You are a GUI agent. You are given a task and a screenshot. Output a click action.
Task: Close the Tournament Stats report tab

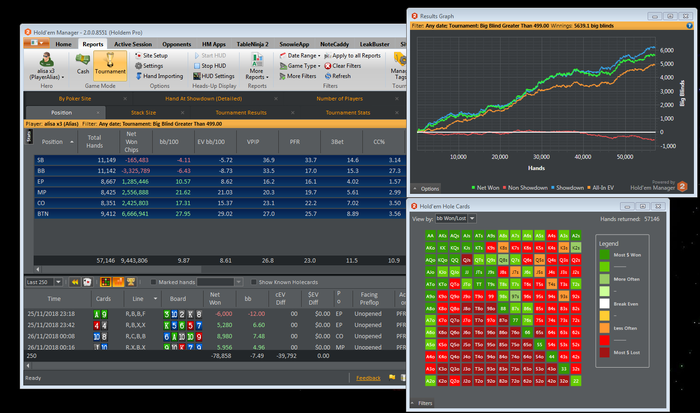tap(396, 113)
